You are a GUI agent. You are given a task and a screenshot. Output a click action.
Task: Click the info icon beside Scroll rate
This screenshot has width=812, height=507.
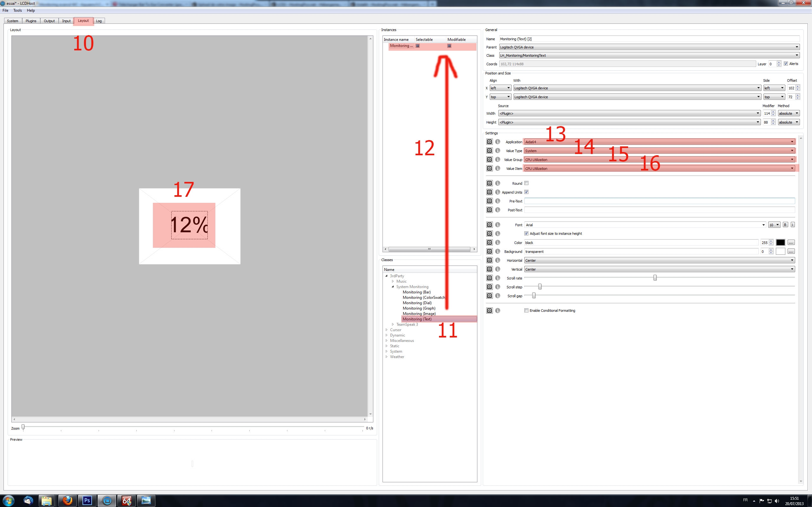(x=498, y=278)
